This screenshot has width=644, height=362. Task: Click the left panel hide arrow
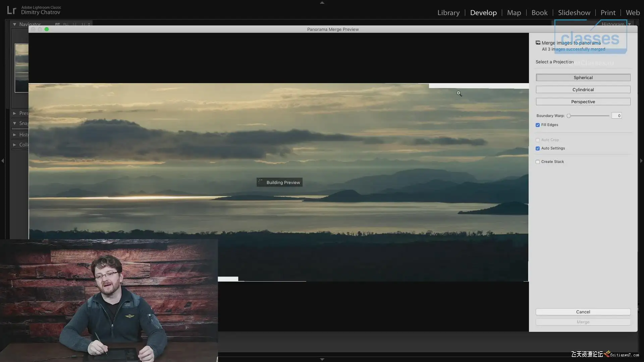(x=3, y=161)
